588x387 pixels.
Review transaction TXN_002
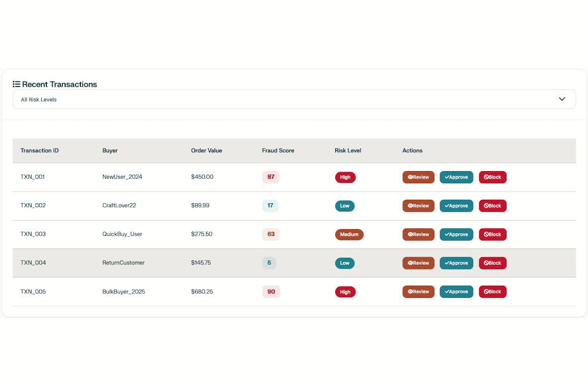tap(418, 206)
